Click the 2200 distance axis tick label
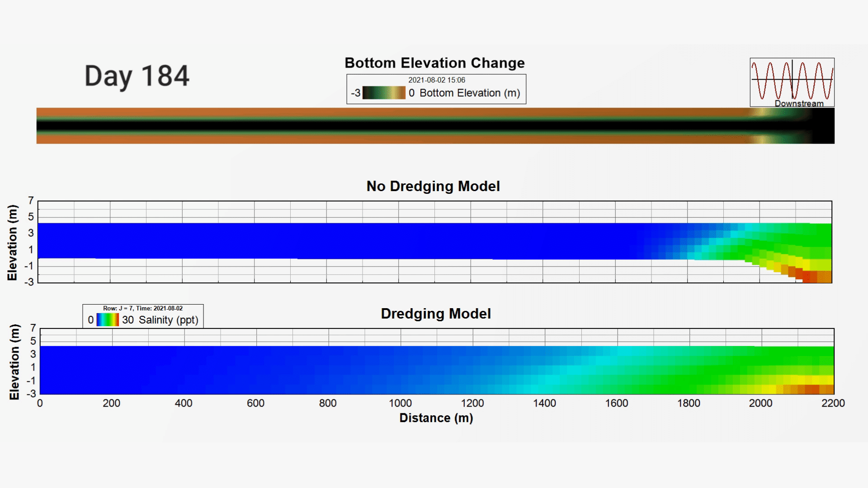Image resolution: width=868 pixels, height=488 pixels. 833,403
